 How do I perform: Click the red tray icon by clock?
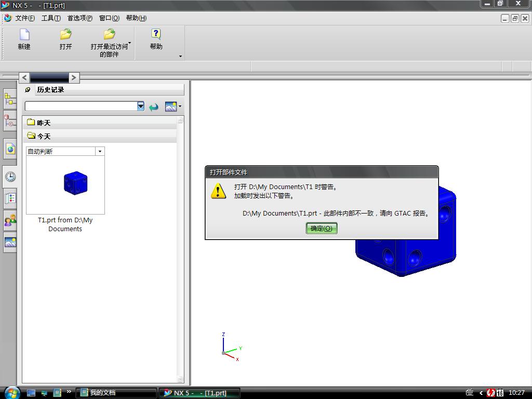point(490,393)
